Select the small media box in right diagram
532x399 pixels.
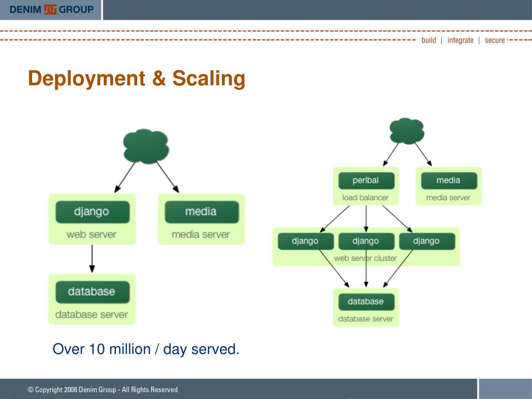tap(449, 180)
